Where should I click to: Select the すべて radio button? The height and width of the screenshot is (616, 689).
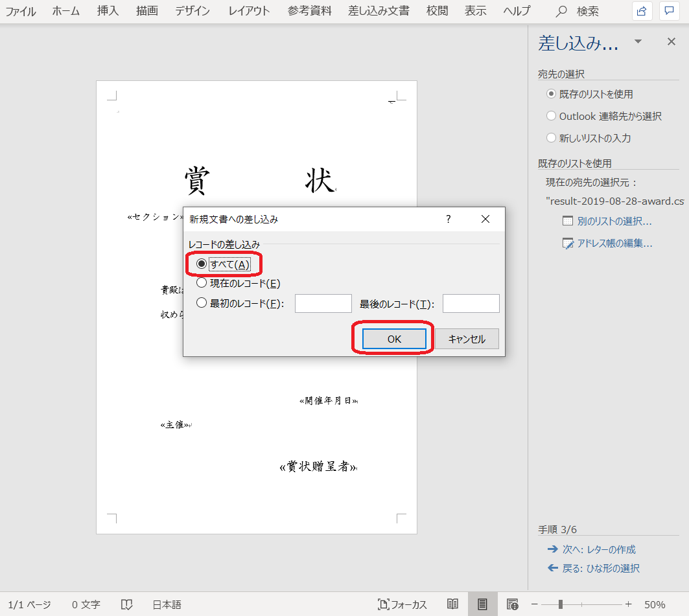click(x=202, y=264)
